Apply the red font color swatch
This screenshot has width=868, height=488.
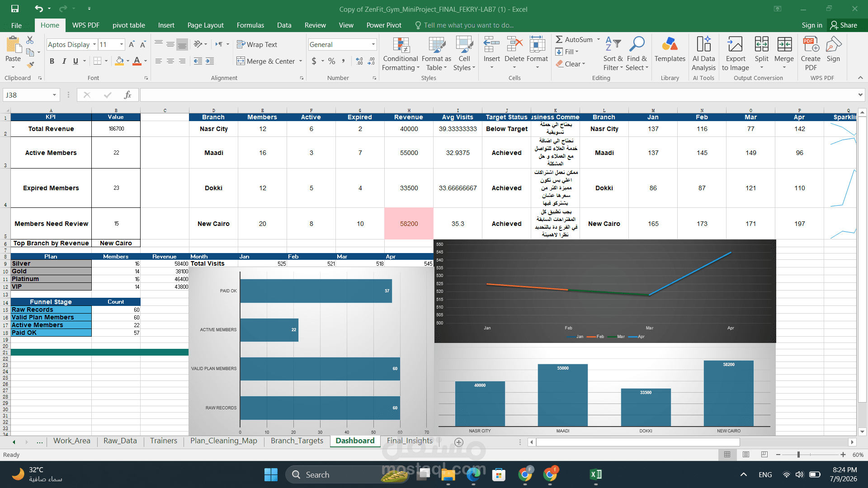pyautogui.click(x=137, y=61)
